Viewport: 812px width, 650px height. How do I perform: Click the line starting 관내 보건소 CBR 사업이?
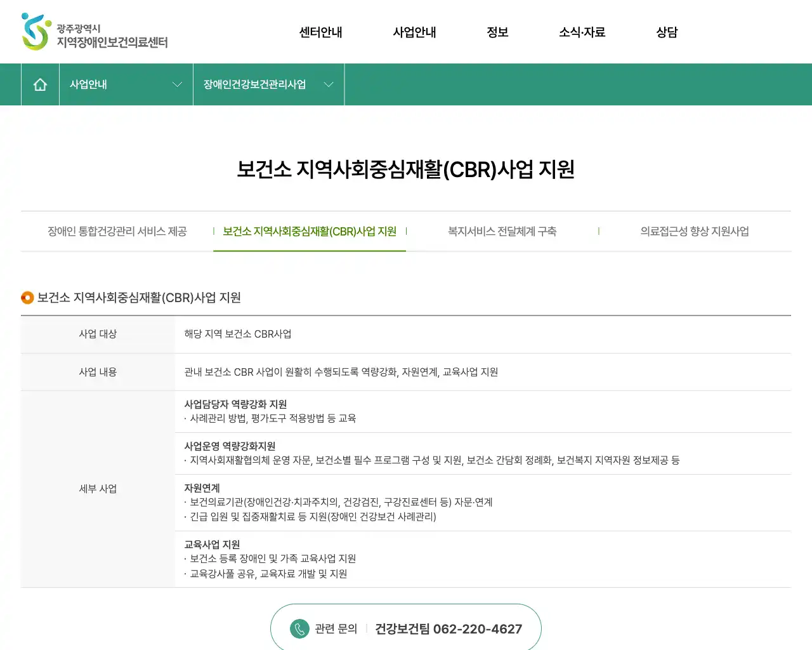341,372
